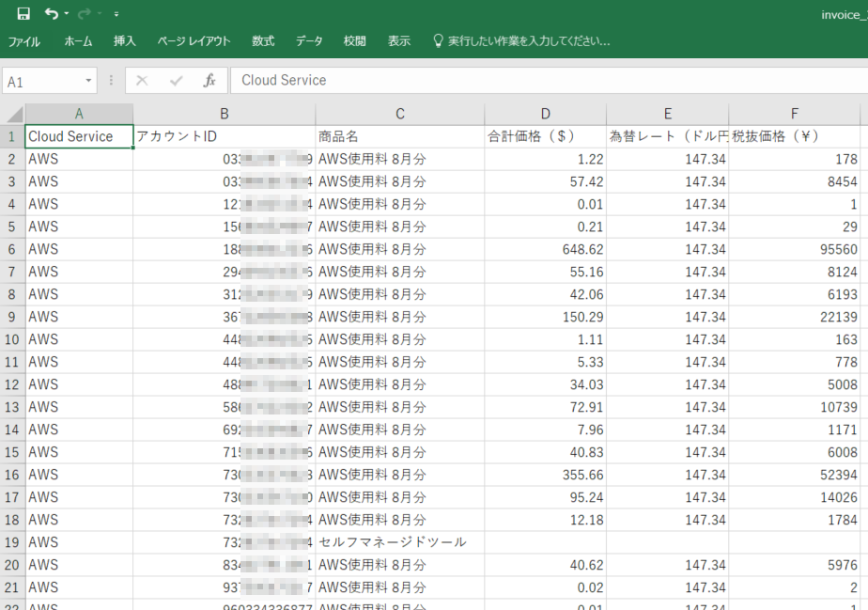Click the cell with value 8454
The width and height of the screenshot is (868, 610).
click(795, 181)
